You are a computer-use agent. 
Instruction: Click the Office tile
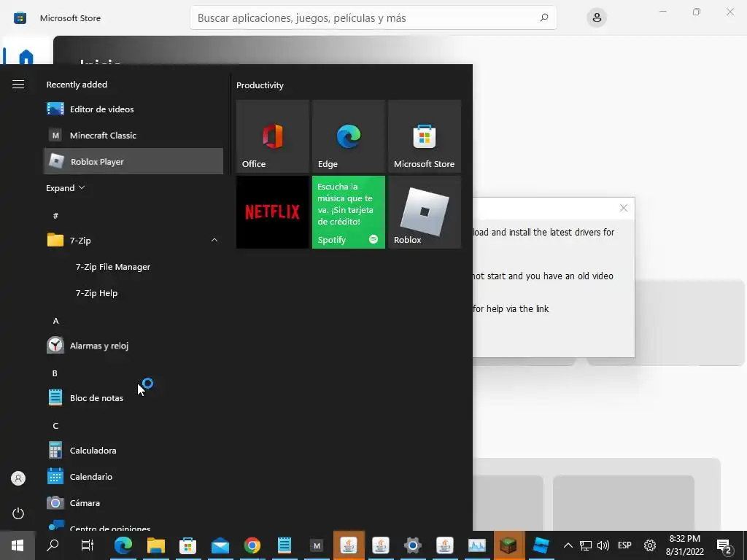coord(273,136)
